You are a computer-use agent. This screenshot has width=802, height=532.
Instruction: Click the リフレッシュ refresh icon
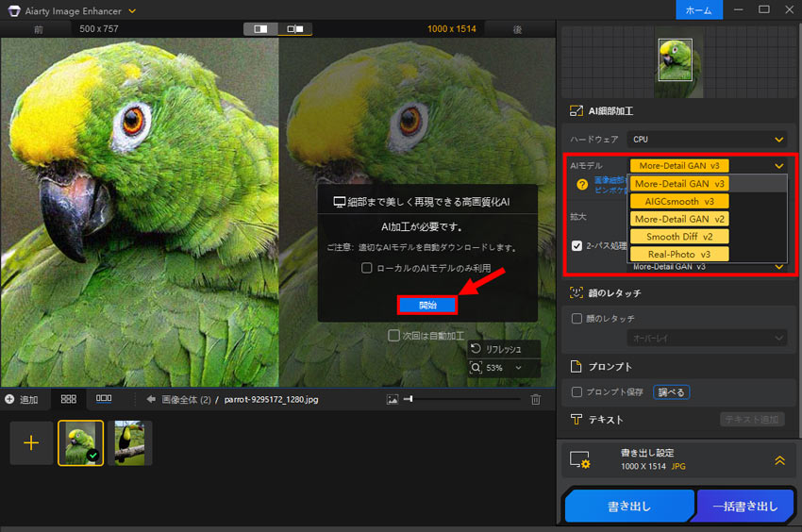[476, 348]
